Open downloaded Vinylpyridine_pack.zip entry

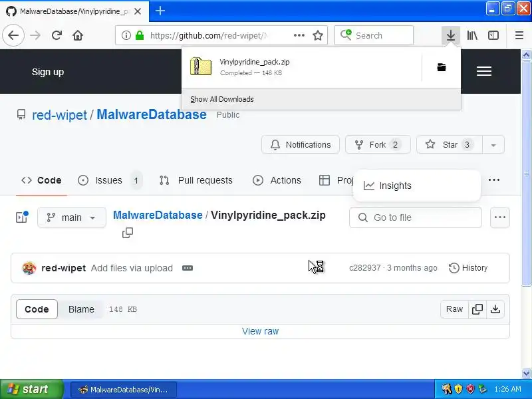[302, 67]
